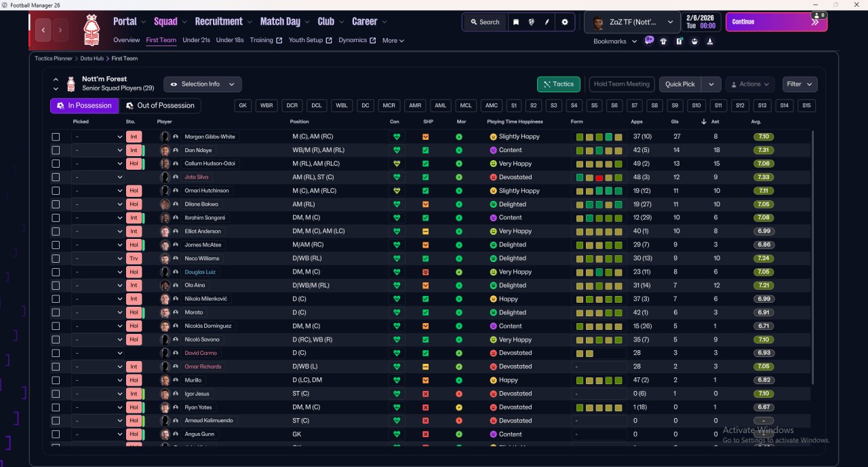Click the download icon in bookmarks row
The height and width of the screenshot is (467, 868).
tap(709, 41)
